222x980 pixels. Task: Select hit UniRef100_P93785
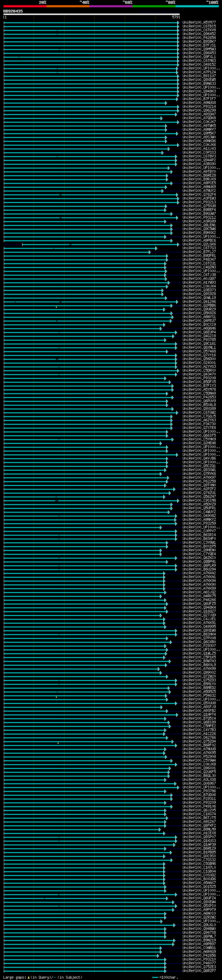point(199,340)
